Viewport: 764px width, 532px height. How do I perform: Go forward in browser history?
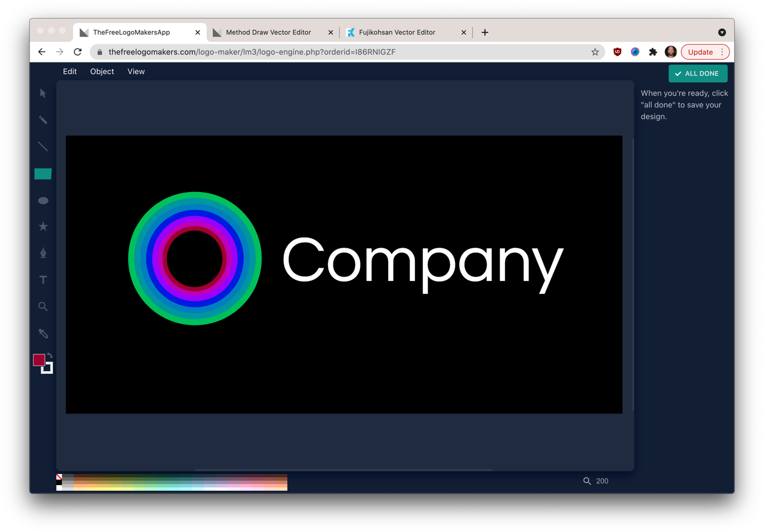point(60,52)
